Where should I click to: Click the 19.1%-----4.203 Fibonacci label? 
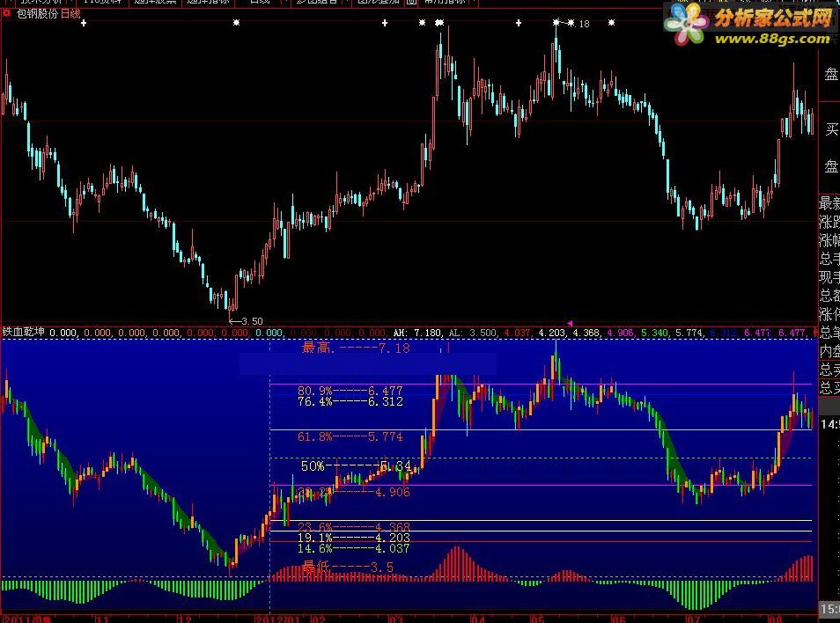(x=354, y=538)
